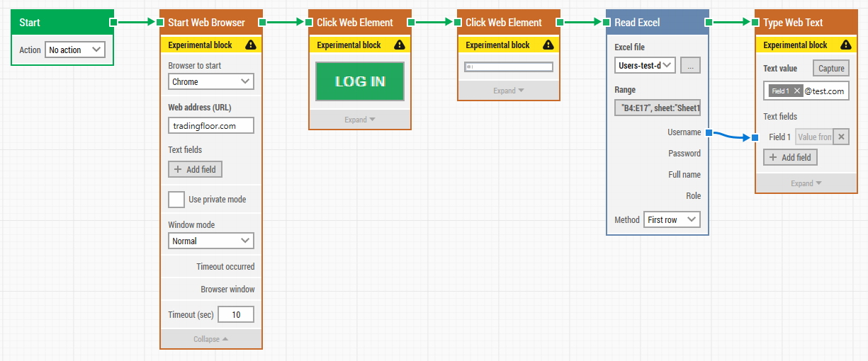Click the Timeout (sec) input field

[x=236, y=314]
